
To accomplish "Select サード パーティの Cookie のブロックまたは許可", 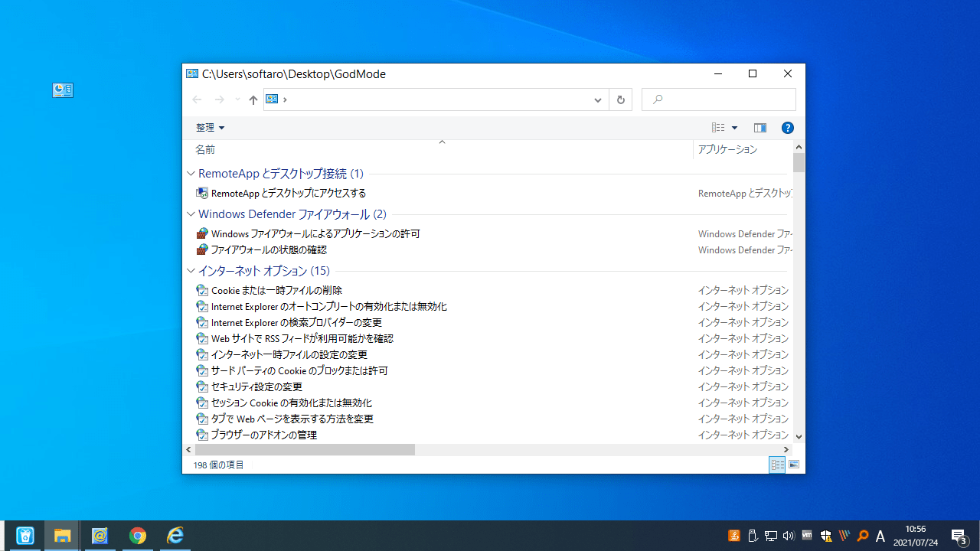I will pos(299,370).
